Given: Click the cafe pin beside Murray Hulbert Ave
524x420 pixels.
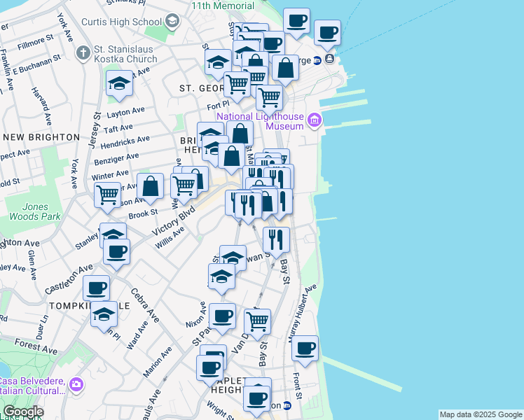Looking at the screenshot, I should [x=305, y=351].
